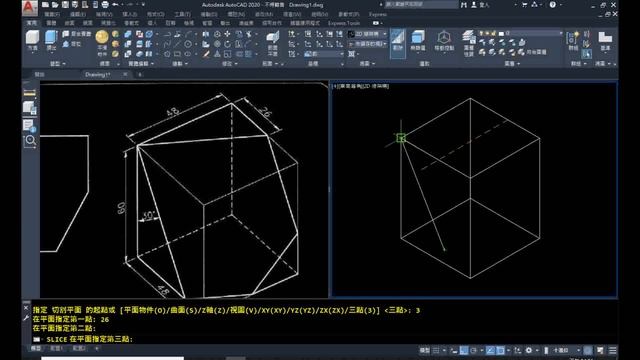Click the workspace gear icon in status bar
Screen dimensions: 640x360
(529, 350)
